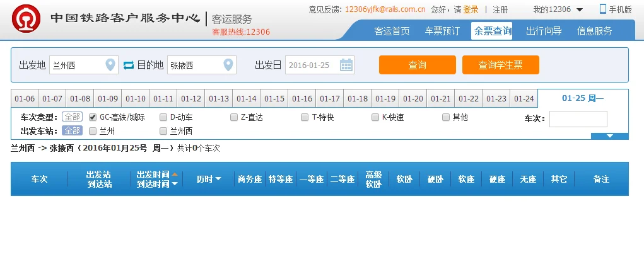Select date tab 01-17
This screenshot has width=644, height=274.
tap(330, 98)
